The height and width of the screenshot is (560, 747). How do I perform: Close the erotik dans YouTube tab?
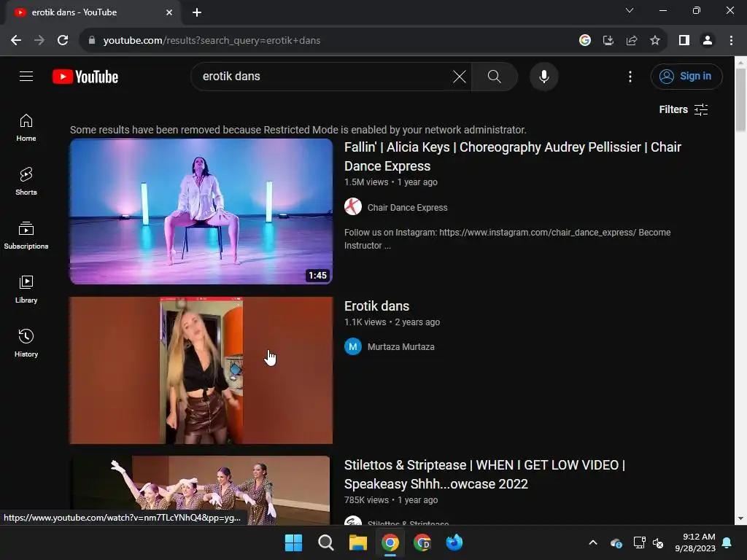[x=169, y=12]
